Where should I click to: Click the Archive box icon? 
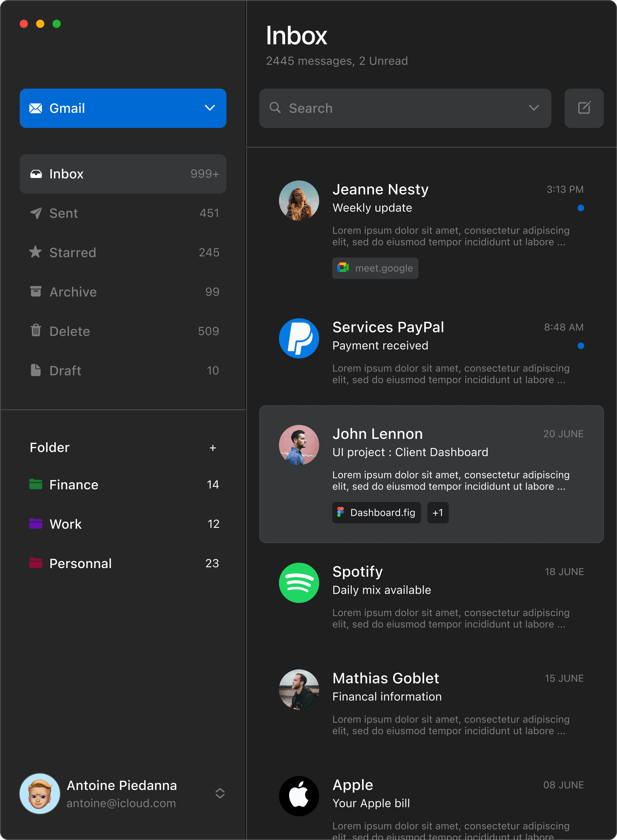coord(35,292)
